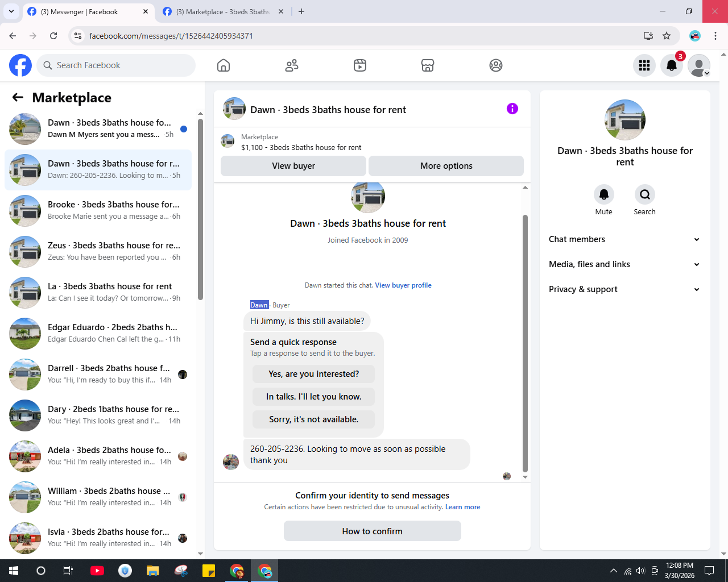Open the Facebook menu grid icon

coord(644,65)
